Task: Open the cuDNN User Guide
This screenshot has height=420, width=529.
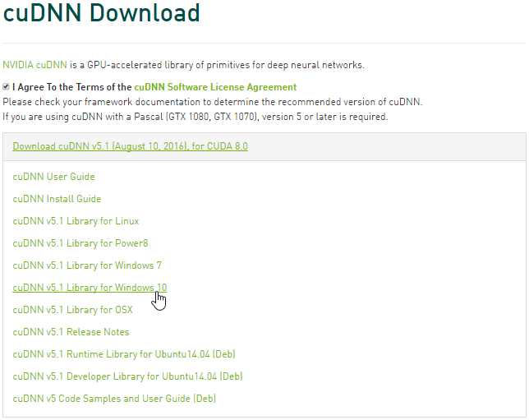Action: click(53, 177)
